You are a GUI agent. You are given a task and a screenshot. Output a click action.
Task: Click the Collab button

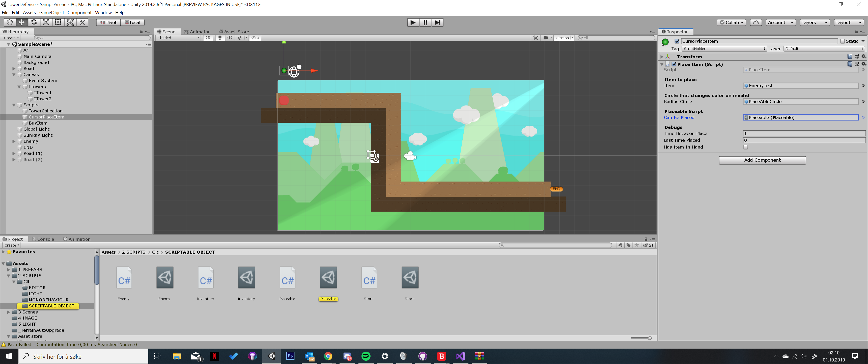click(x=731, y=22)
